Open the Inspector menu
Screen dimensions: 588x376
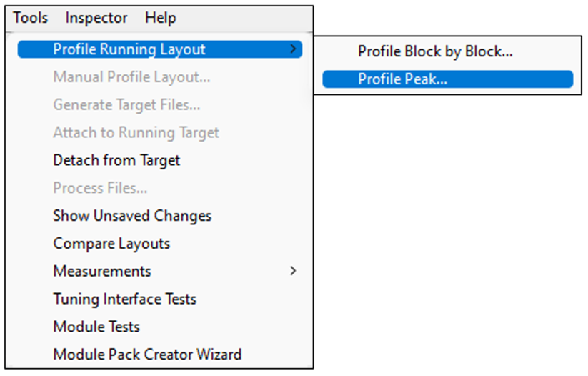(96, 18)
